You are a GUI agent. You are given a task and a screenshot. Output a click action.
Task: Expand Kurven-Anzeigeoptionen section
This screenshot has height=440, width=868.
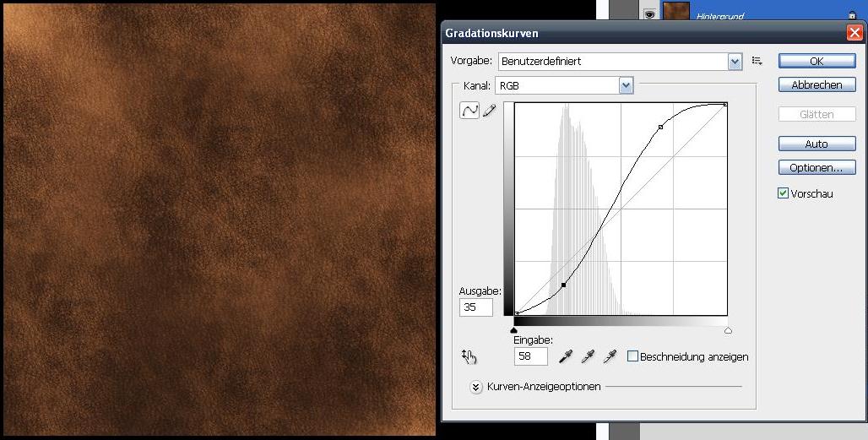475,387
